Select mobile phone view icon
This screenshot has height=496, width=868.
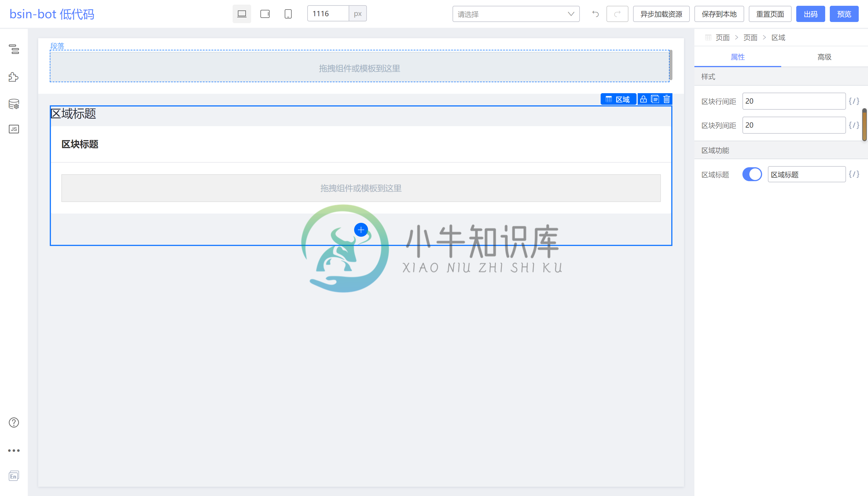(288, 14)
